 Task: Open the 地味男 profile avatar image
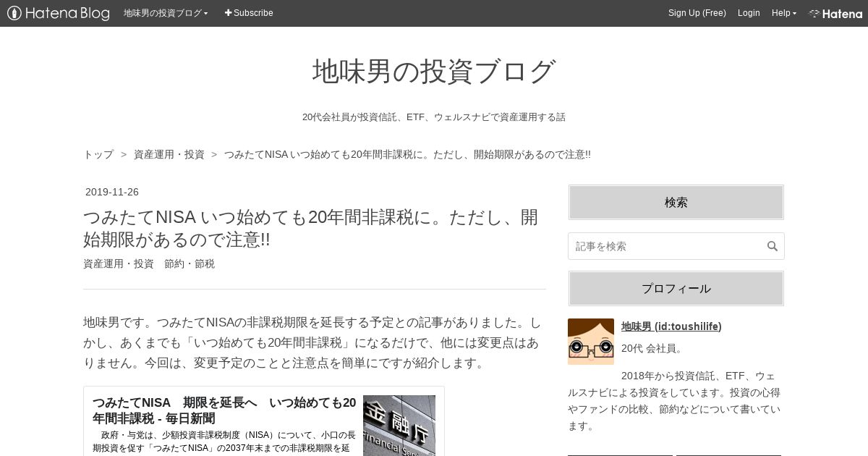point(591,342)
